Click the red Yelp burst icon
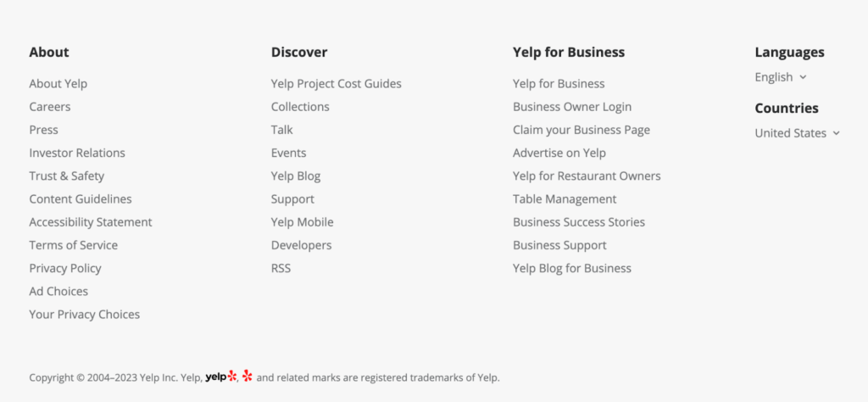Image resolution: width=868 pixels, height=402 pixels. click(248, 377)
